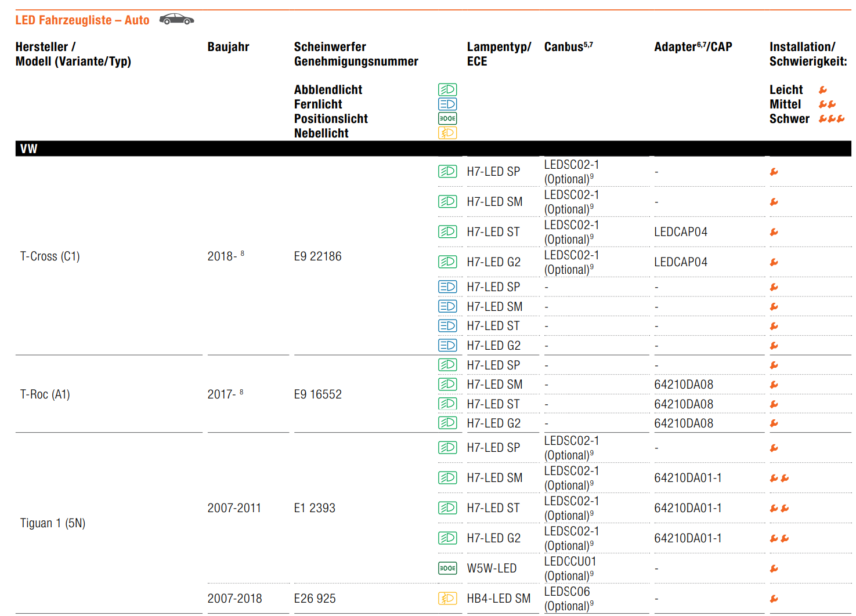Click the 'Abblendlicht' legend label
The image size is (856, 616).
[x=328, y=90]
